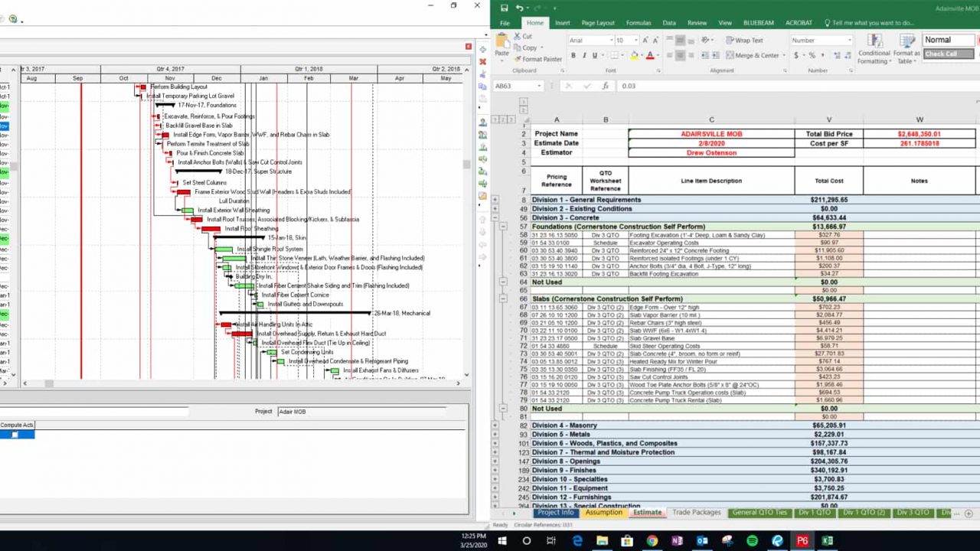Viewport: 980px width, 551px height.
Task: Open OneNote from the taskbar
Action: point(677,540)
